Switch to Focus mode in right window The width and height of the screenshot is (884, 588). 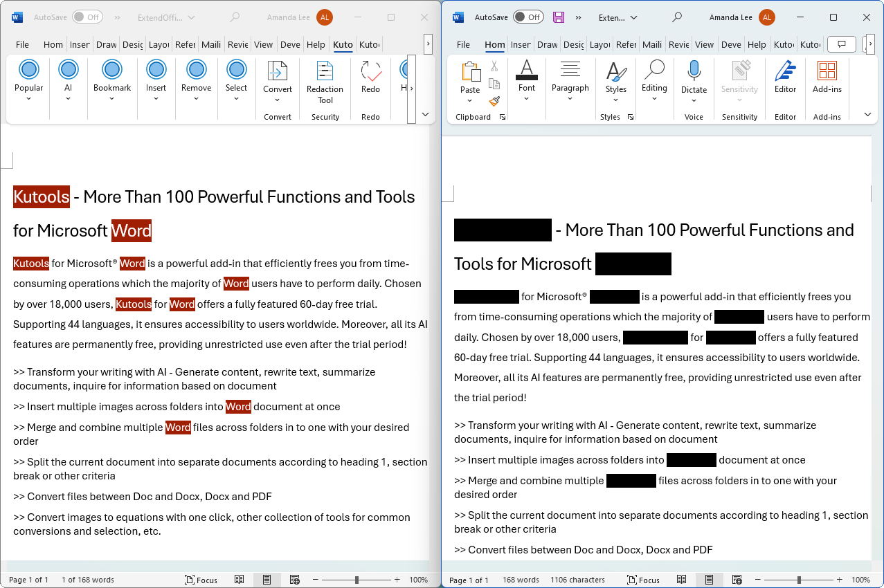click(x=644, y=580)
